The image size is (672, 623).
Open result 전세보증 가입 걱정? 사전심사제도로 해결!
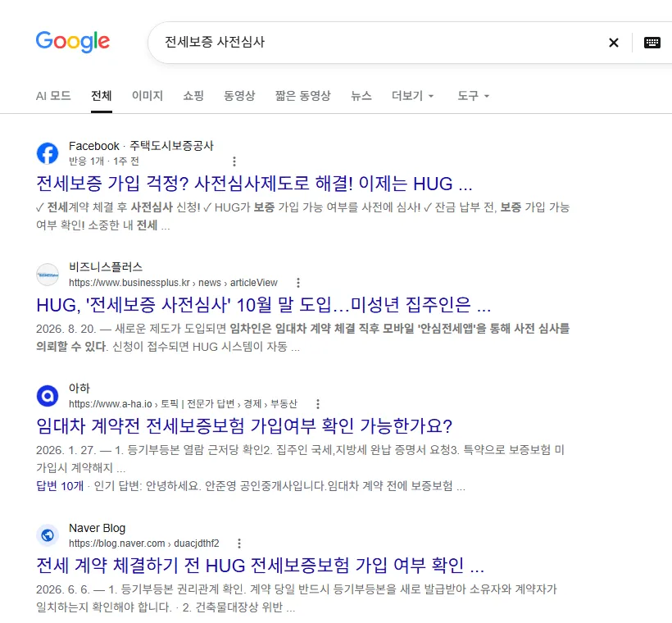pyautogui.click(x=254, y=184)
